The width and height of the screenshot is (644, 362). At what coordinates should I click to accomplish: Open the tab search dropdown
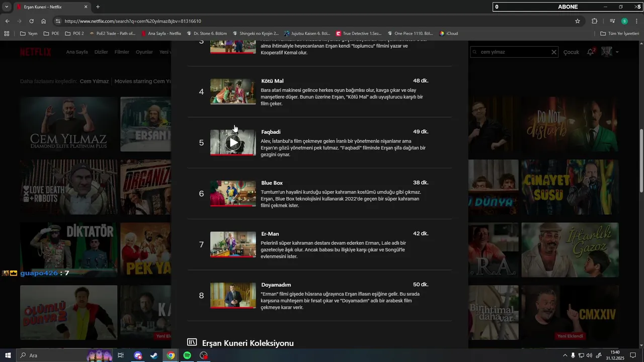[7, 7]
